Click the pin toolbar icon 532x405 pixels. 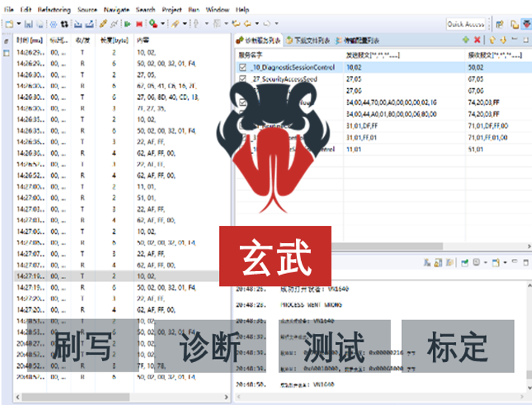[196, 24]
